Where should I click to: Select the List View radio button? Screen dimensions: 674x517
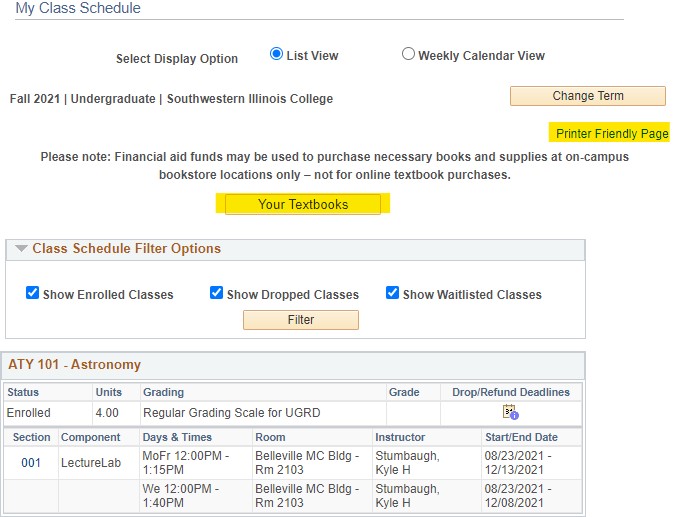click(277, 55)
